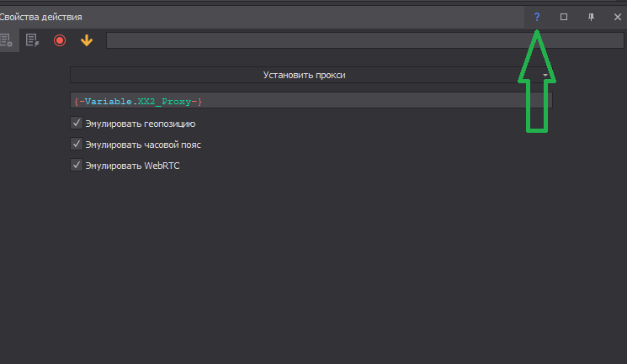627x364 pixels.
Task: Click the 'Эмулировать геопозицию' label text
Action: tap(141, 124)
